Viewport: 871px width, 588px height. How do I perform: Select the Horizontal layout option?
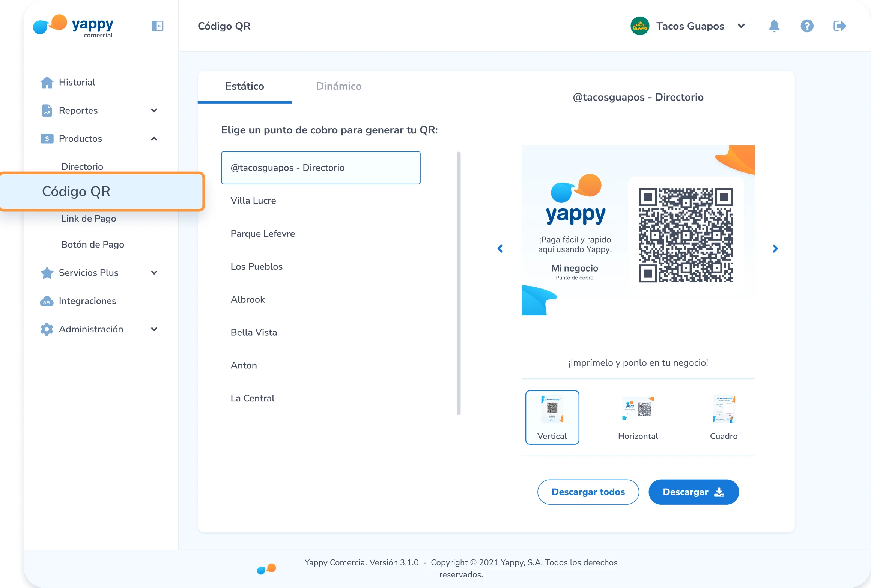point(638,417)
